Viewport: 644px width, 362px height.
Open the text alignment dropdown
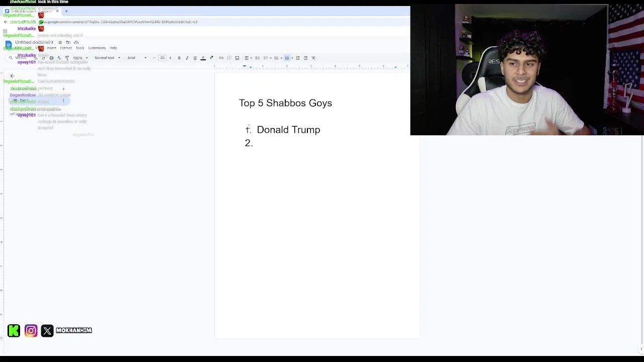click(248, 58)
